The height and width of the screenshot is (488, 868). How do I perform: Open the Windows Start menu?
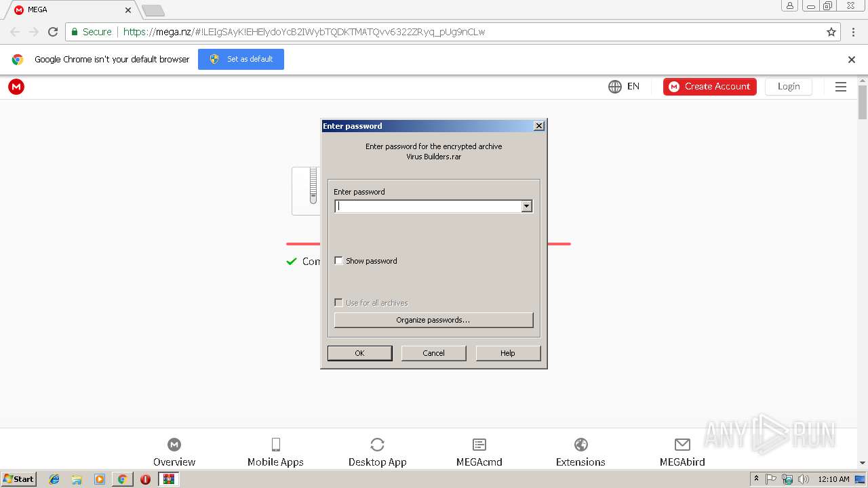[18, 479]
